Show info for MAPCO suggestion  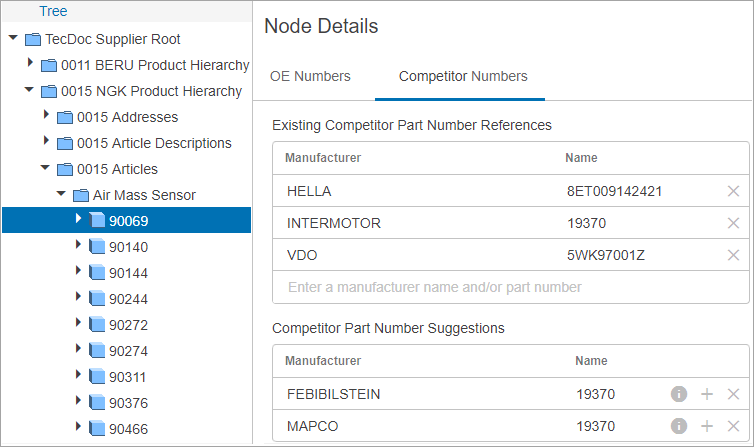click(679, 426)
